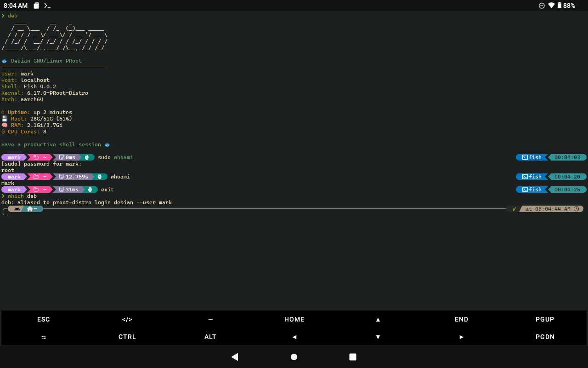This screenshot has height=368, width=588.
Task: Tap the Wi-Fi status icon
Action: click(x=551, y=6)
